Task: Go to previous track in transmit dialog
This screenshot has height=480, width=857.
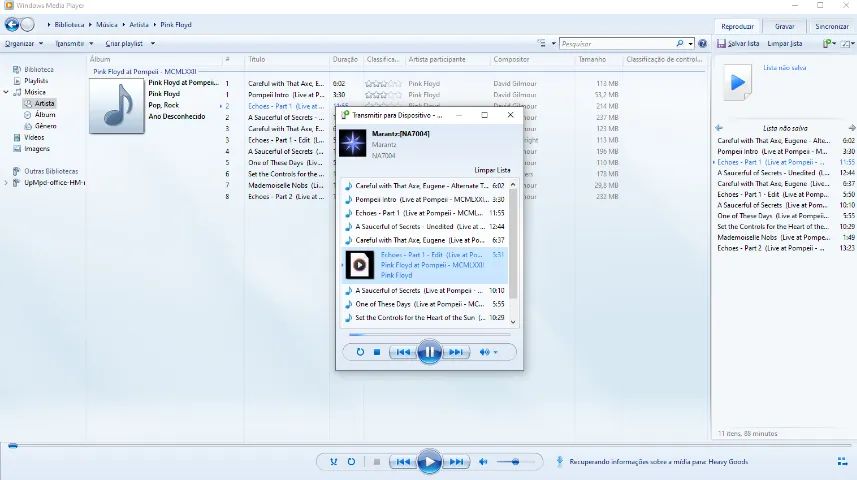Action: pos(403,352)
